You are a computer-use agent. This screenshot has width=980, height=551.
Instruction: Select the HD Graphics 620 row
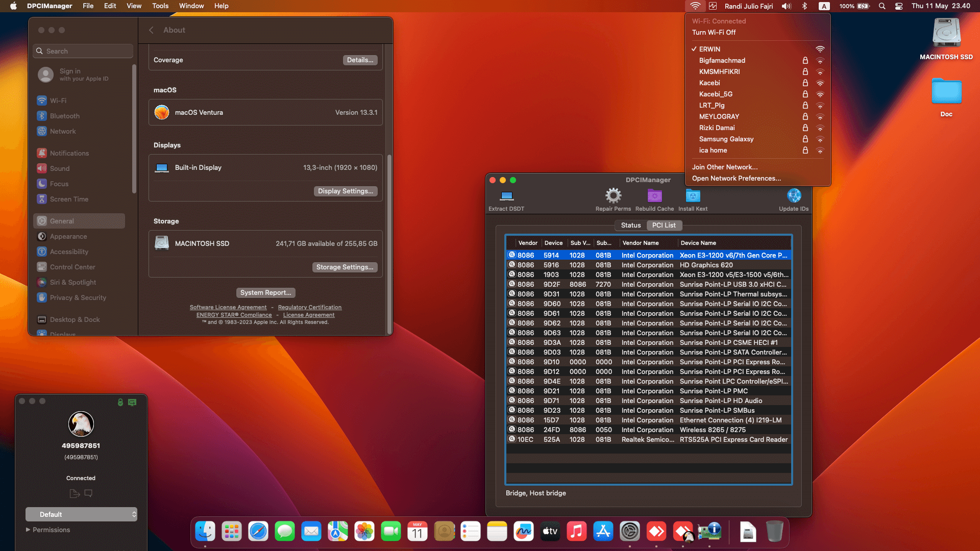[x=648, y=265]
